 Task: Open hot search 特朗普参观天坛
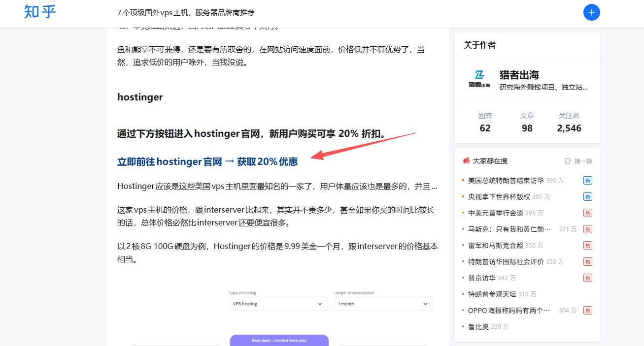[x=492, y=294]
